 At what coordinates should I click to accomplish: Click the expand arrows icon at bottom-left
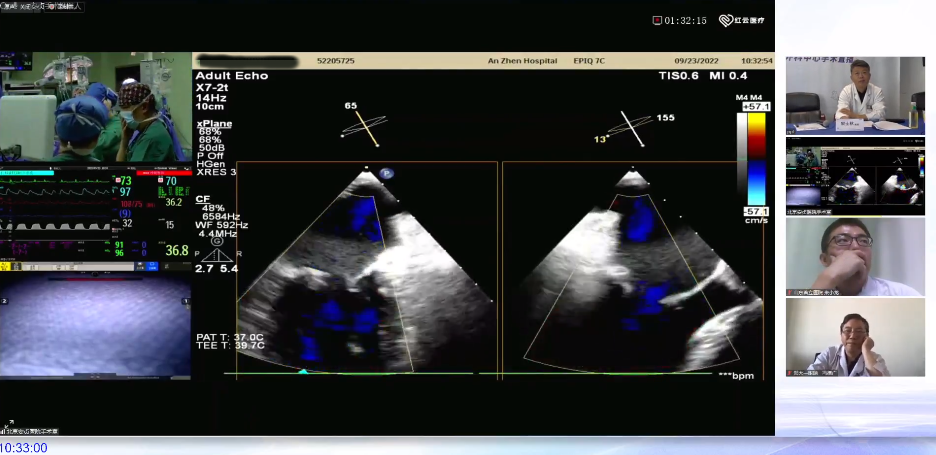(x=9, y=424)
